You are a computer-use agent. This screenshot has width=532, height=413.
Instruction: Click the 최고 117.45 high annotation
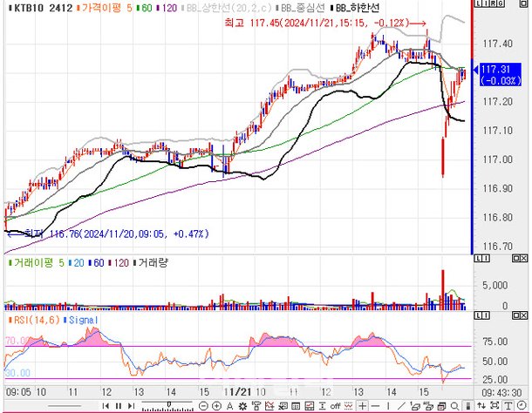click(x=324, y=23)
